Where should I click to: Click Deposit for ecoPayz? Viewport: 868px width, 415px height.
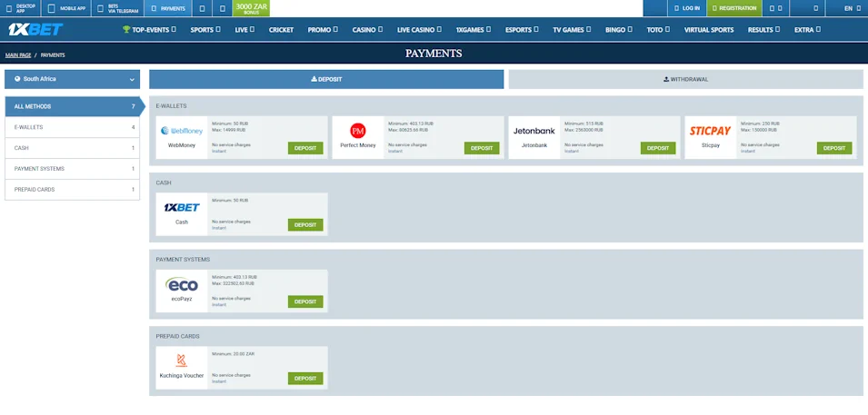(305, 301)
